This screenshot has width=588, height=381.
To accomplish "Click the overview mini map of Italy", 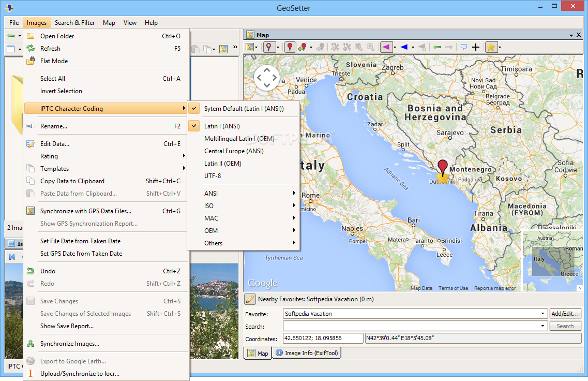I will click(x=552, y=260).
